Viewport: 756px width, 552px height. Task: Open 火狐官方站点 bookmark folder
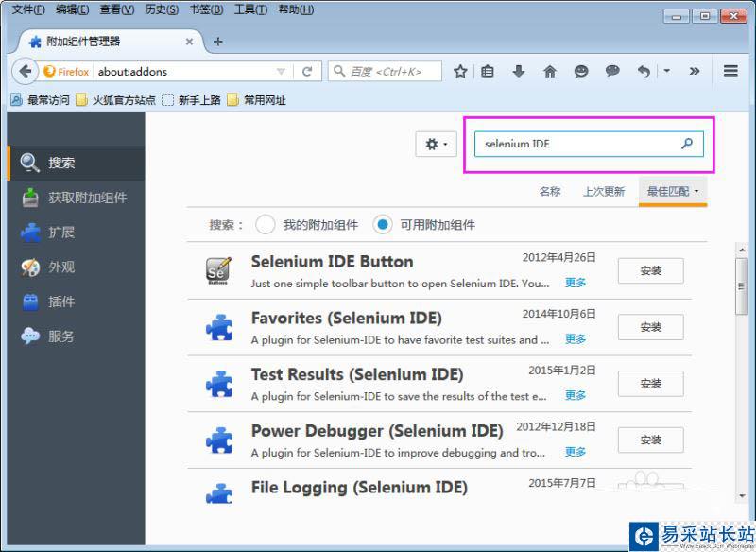[x=115, y=100]
